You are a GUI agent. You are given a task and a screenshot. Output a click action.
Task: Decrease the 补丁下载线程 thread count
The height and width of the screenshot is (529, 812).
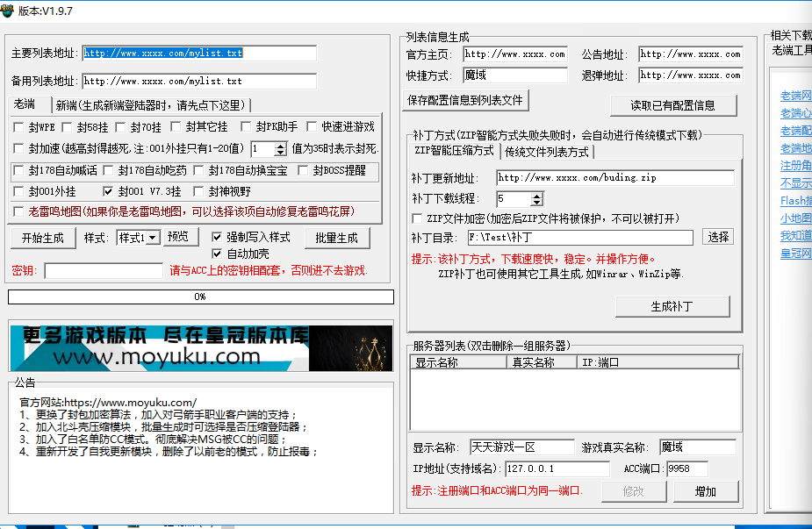[x=524, y=204]
